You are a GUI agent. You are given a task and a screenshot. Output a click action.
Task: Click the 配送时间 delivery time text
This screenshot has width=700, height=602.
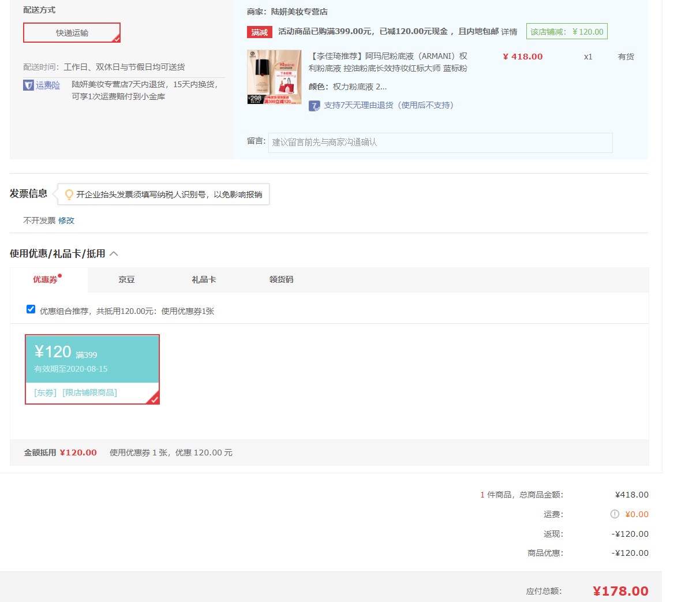pyautogui.click(x=104, y=67)
